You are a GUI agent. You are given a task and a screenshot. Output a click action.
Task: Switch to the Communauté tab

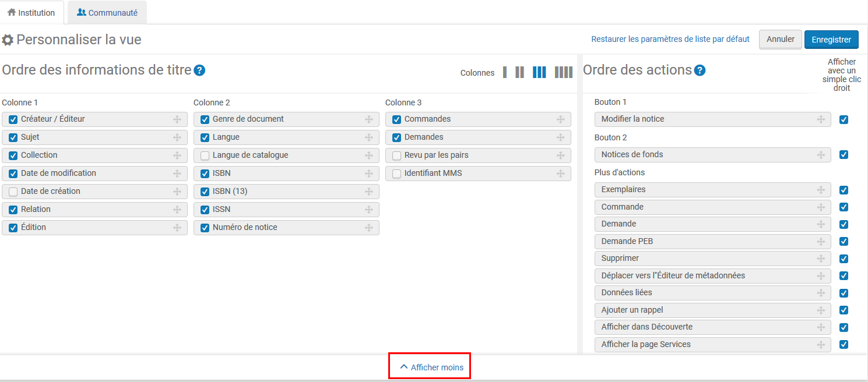tap(107, 13)
